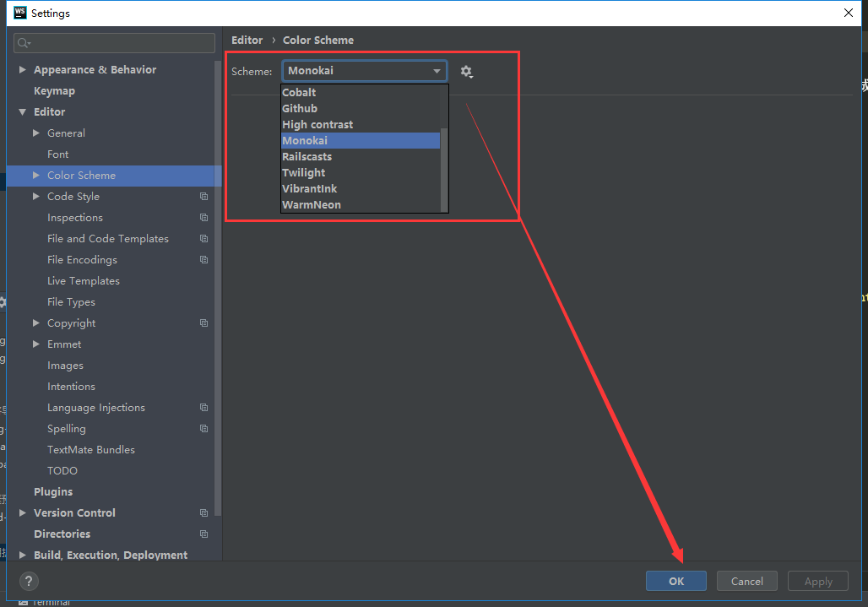Expand the Code Style subsection arrow

(36, 197)
